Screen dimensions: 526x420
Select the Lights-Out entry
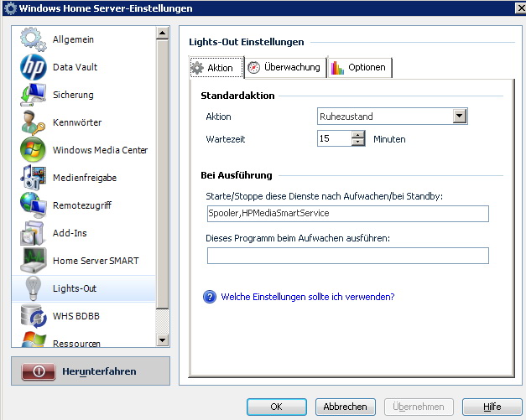pyautogui.click(x=84, y=288)
